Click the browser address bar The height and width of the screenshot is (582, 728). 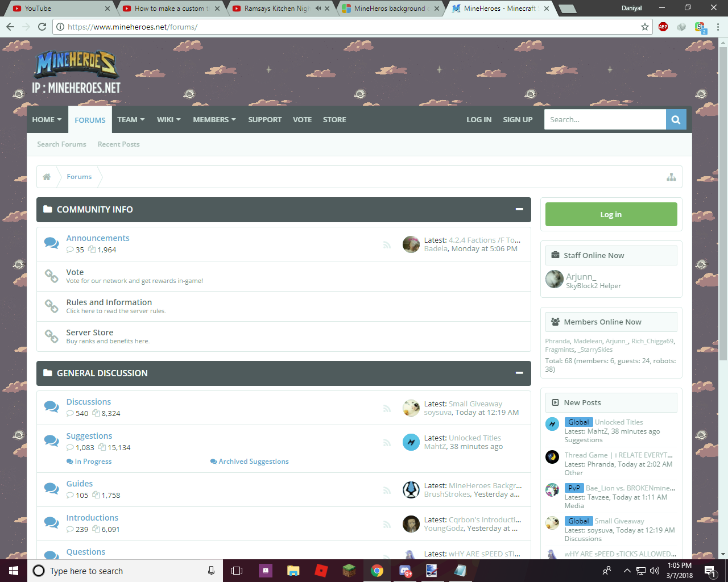pyautogui.click(x=353, y=27)
